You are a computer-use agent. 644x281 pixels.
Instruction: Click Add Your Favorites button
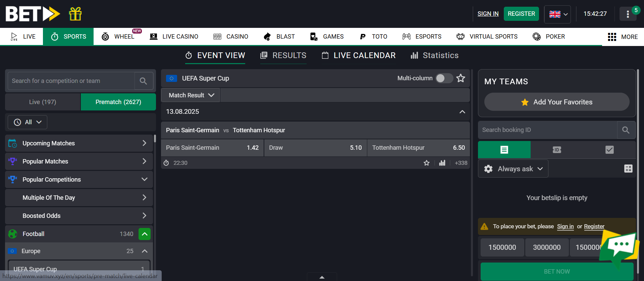point(557,102)
